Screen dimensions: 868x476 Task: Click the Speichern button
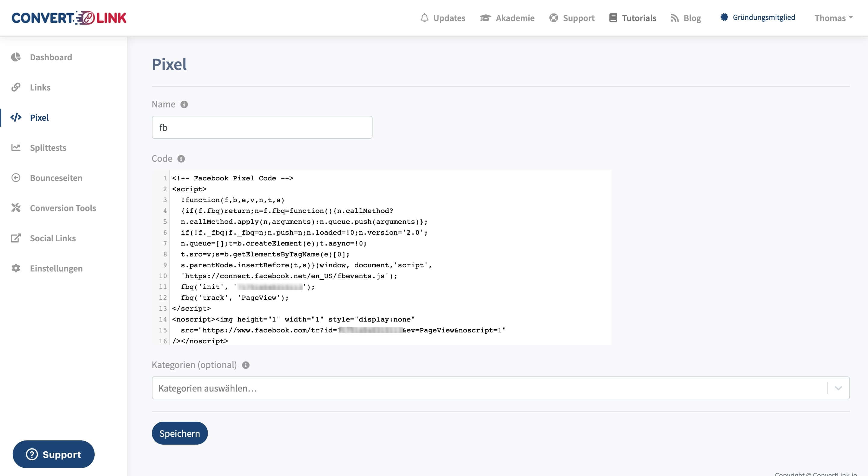coord(180,433)
